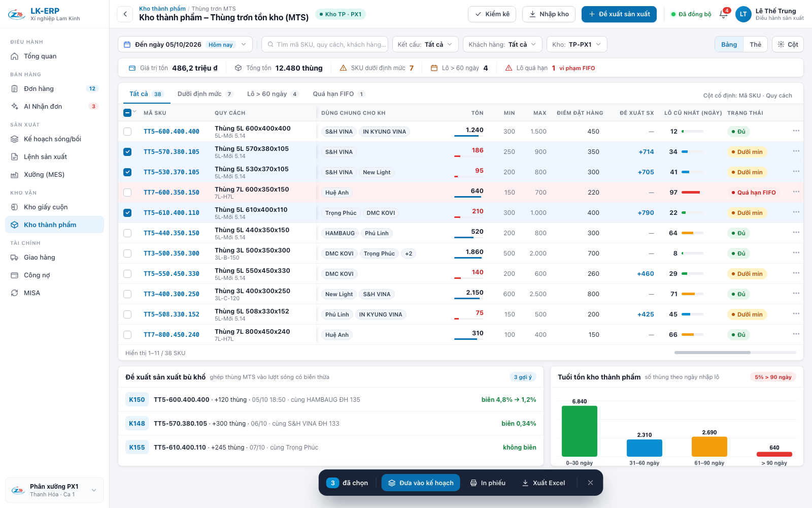
Task: Click the back arrow button in header
Action: tap(125, 14)
